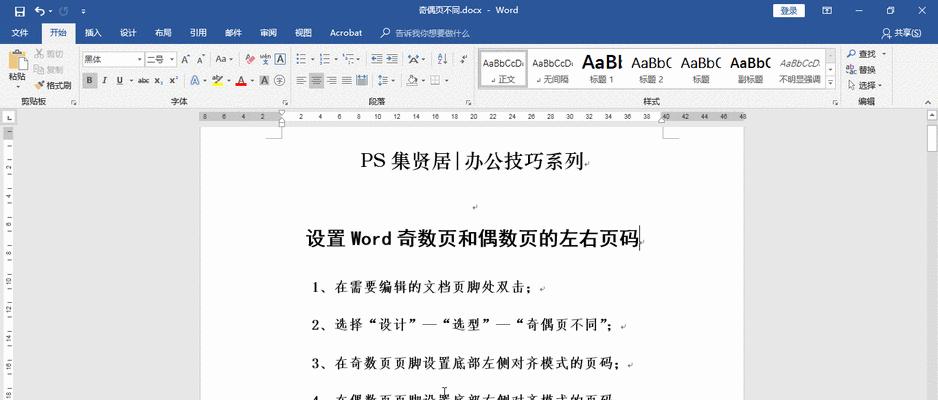Viewport: 938px width, 400px height.
Task: Decrease paragraph indent
Action: [376, 59]
